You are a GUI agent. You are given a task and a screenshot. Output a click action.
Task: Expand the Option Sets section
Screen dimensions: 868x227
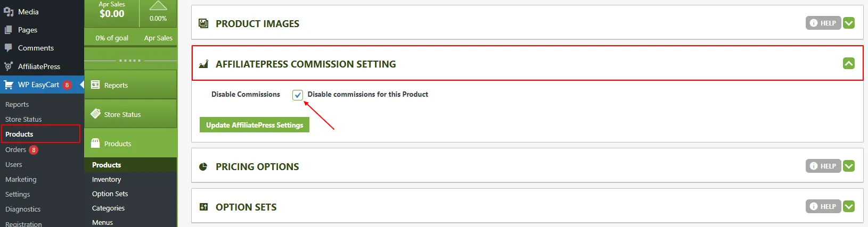click(849, 206)
